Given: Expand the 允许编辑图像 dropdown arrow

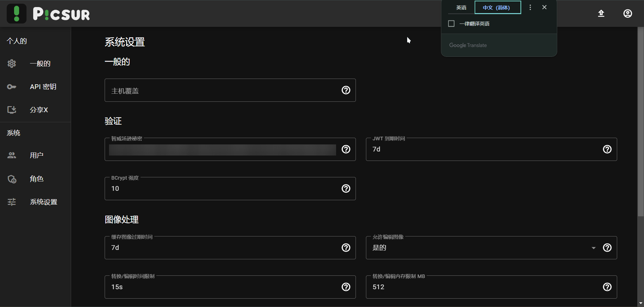Looking at the screenshot, I should click(594, 248).
